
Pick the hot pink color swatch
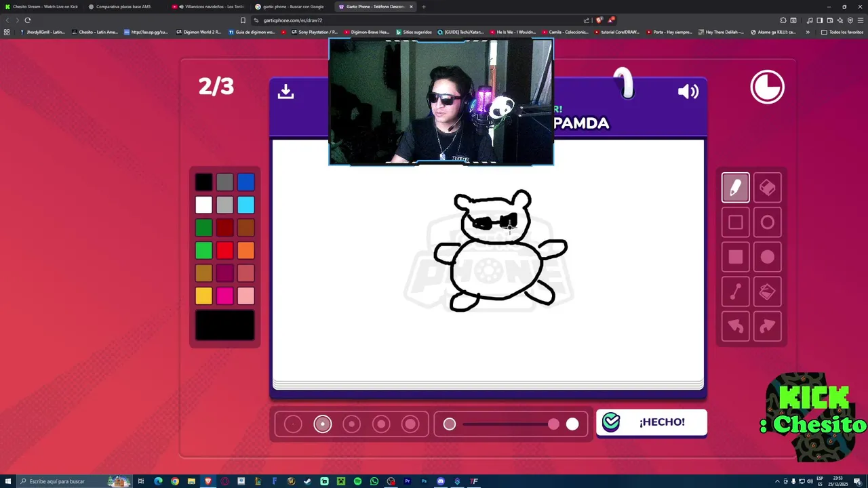coord(224,296)
